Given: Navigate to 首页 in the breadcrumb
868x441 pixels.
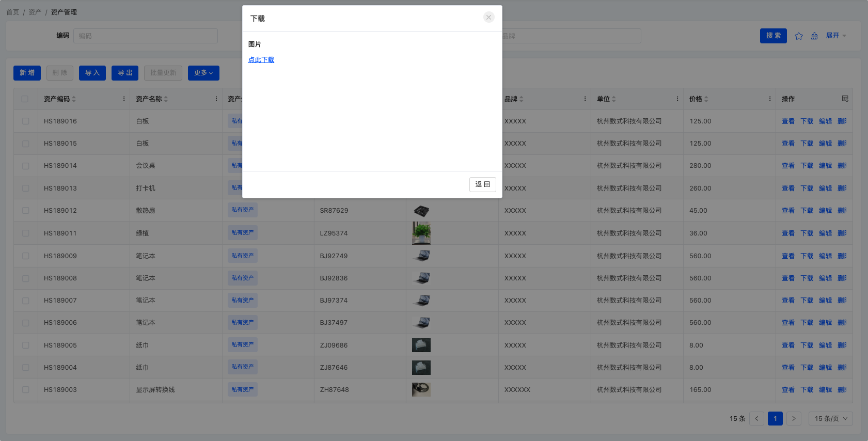Looking at the screenshot, I should point(12,12).
